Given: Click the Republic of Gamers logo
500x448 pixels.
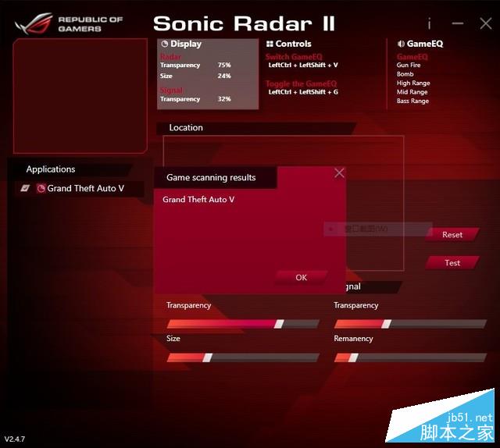Looking at the screenshot, I should pyautogui.click(x=69, y=23).
